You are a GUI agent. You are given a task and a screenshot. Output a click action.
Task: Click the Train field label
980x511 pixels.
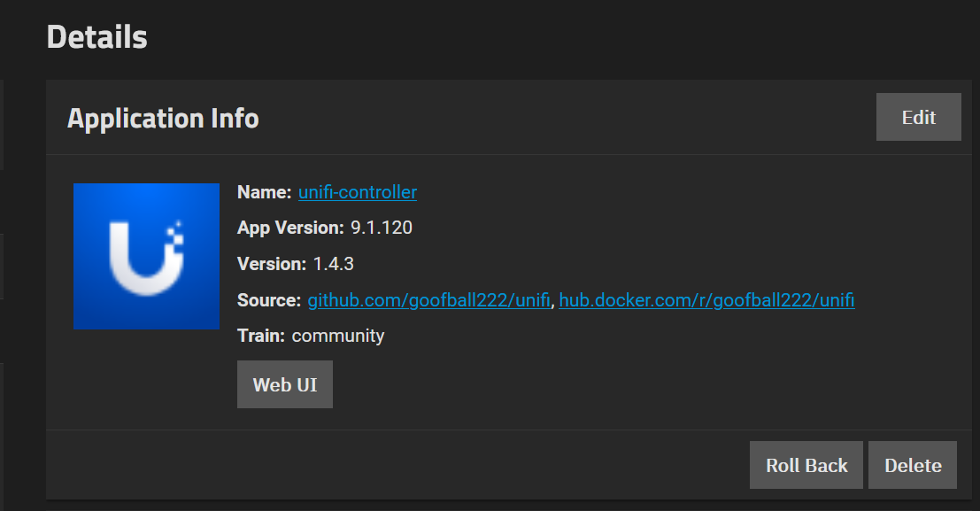pos(261,336)
